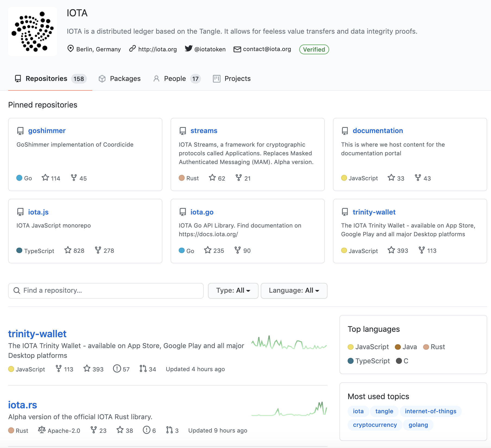Screen dimensions: 491x448
Task: Open the Type: All dropdown
Action: 233,291
